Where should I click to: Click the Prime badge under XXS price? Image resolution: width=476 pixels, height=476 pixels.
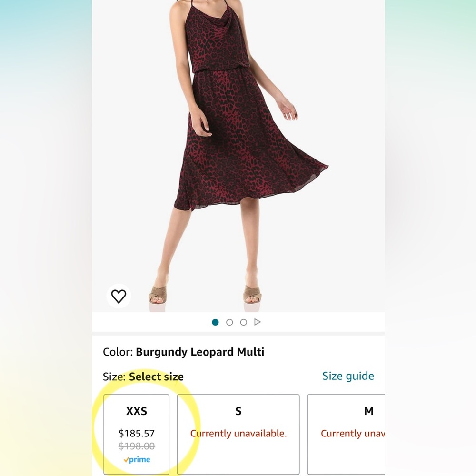tap(137, 459)
